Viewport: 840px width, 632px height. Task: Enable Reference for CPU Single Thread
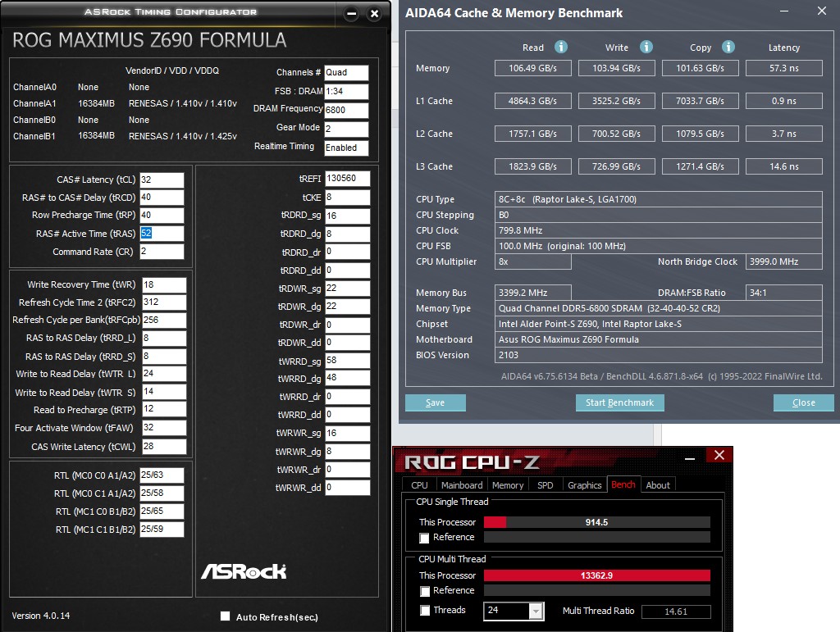pyautogui.click(x=424, y=538)
